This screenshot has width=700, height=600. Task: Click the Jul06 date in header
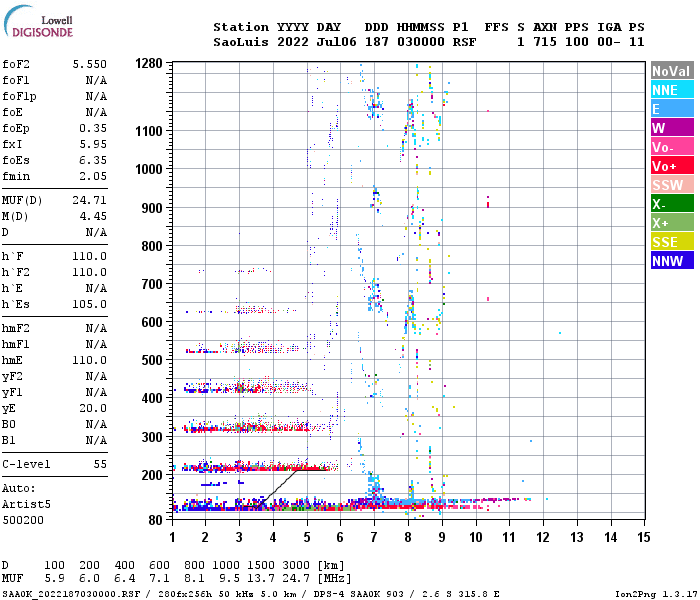pos(337,42)
